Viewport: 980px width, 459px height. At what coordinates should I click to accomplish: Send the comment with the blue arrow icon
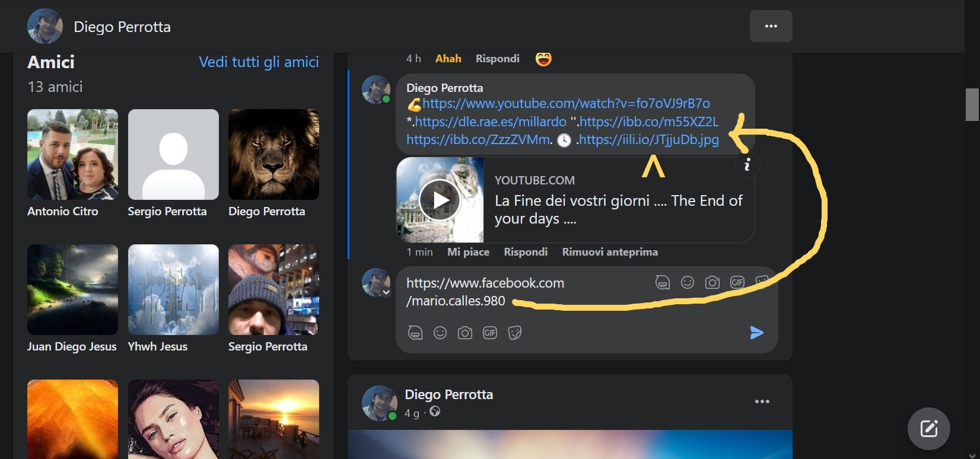point(756,333)
